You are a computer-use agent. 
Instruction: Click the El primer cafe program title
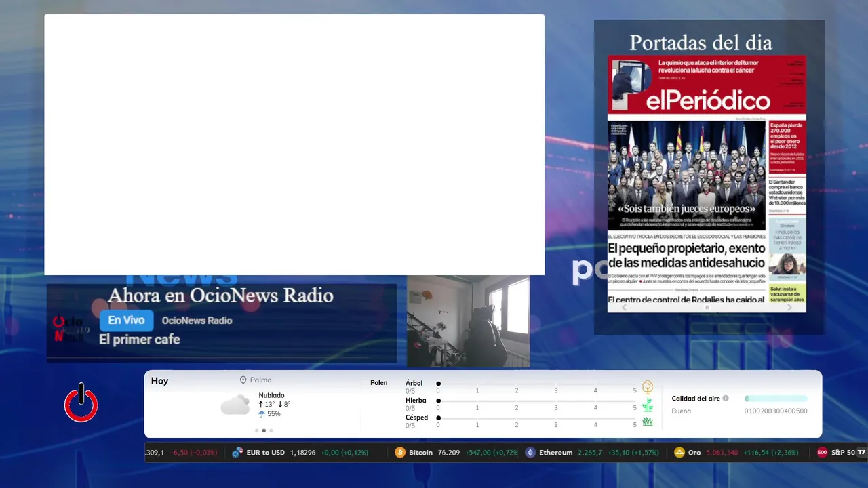[x=140, y=340]
